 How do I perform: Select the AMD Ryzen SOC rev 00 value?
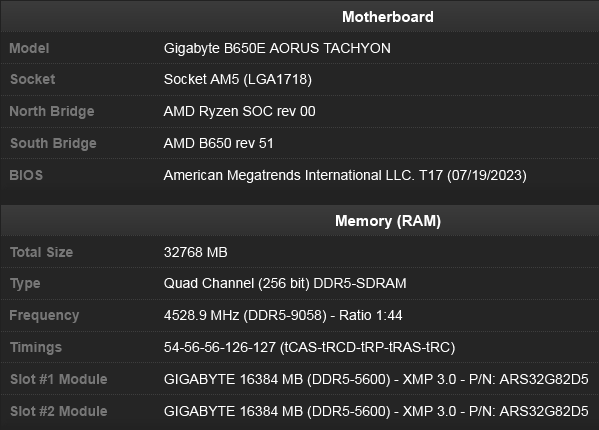240,112
